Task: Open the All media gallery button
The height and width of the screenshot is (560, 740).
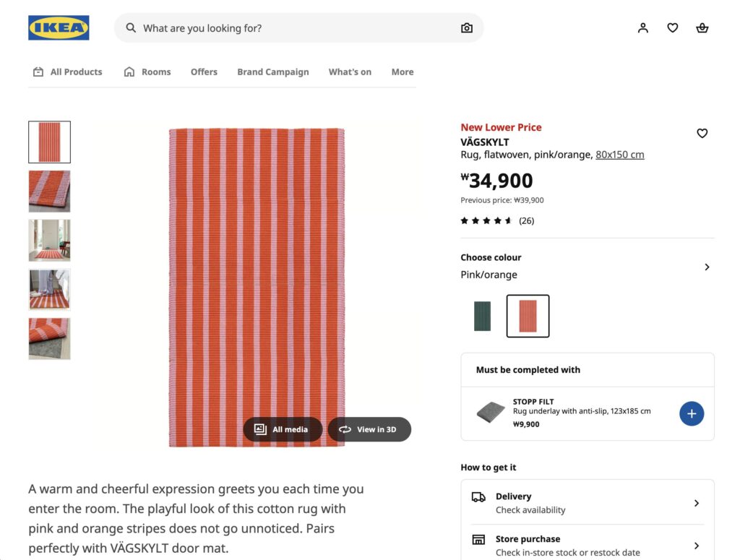Action: click(x=282, y=429)
